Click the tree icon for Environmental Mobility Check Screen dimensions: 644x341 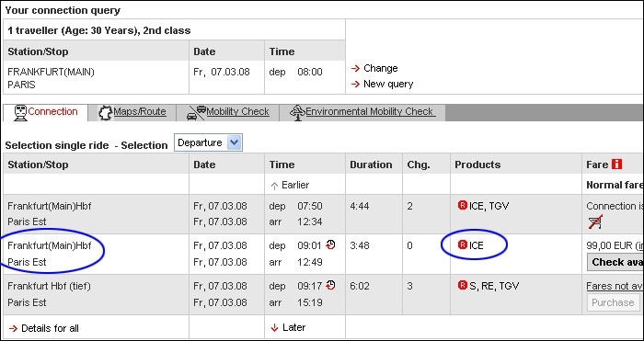point(297,112)
